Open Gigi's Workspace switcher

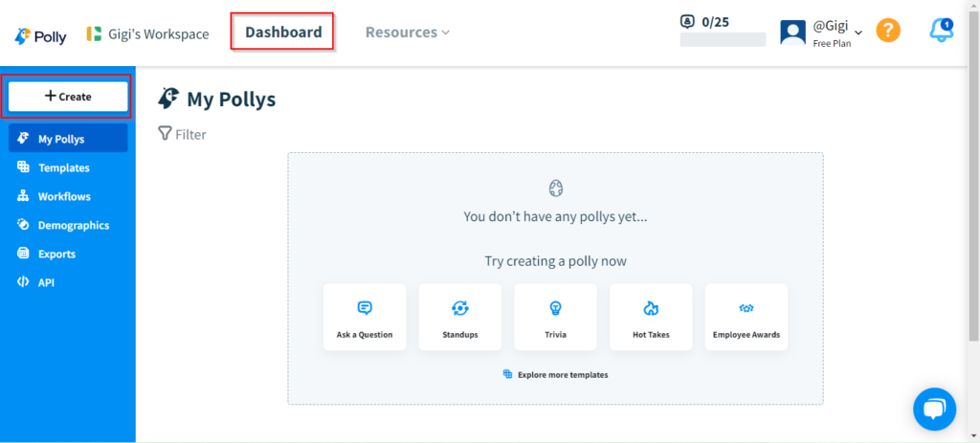coord(147,33)
